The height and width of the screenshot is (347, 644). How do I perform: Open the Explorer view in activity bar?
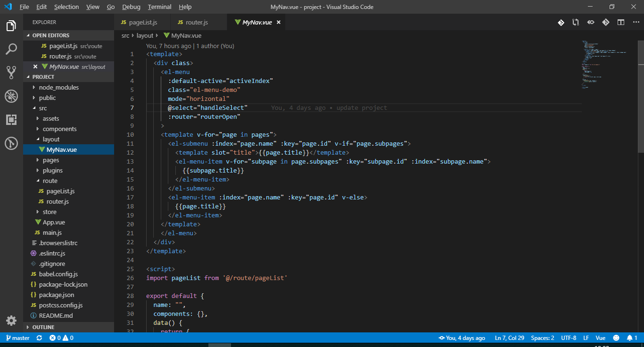click(11, 26)
